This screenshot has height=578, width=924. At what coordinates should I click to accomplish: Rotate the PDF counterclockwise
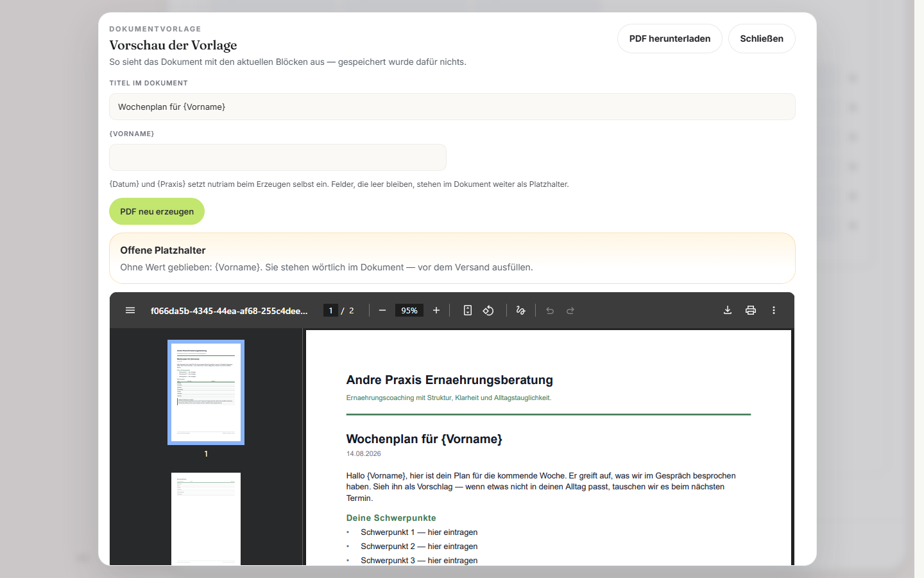pos(488,310)
